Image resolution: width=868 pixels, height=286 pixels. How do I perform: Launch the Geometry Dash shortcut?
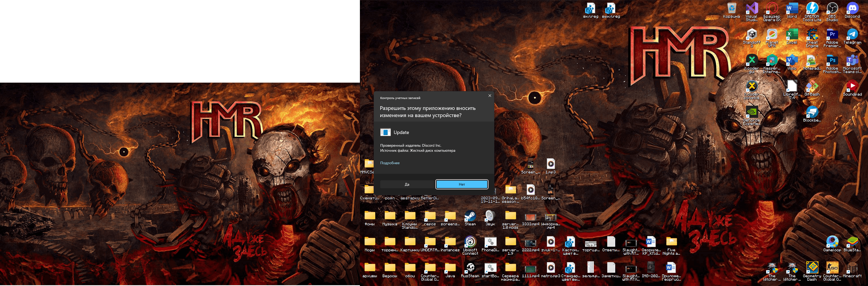[x=812, y=271]
